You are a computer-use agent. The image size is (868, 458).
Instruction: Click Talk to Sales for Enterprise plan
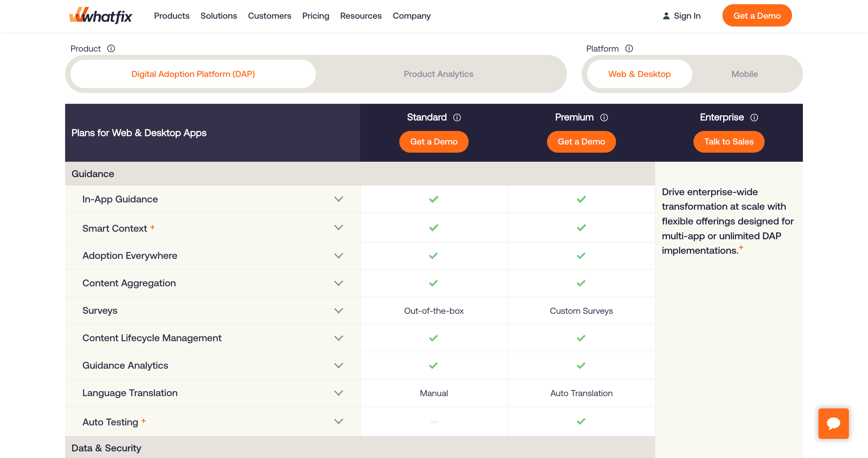click(x=729, y=142)
